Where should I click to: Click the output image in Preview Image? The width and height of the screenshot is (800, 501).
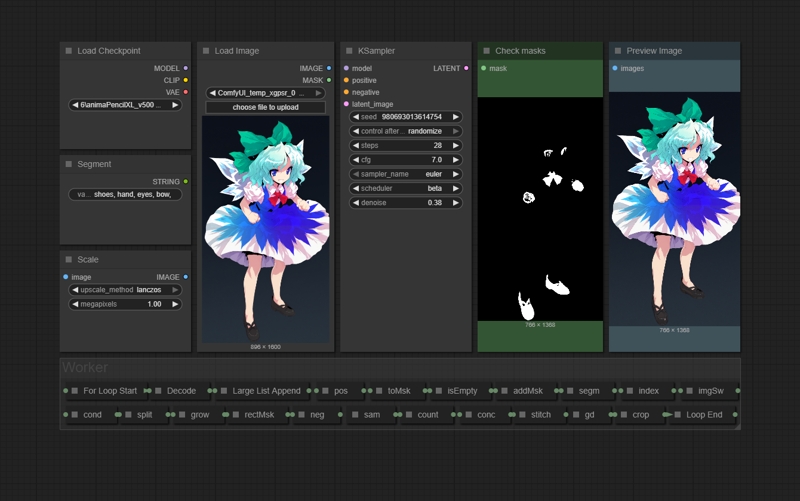(x=674, y=209)
